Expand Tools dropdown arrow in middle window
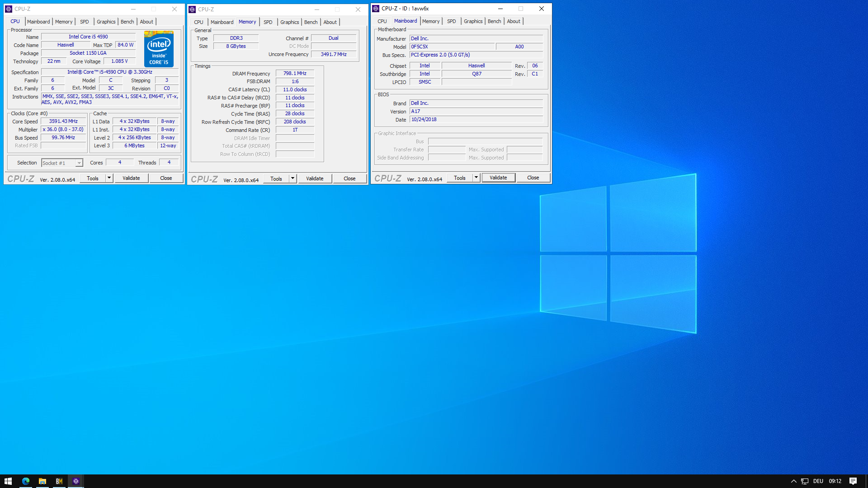Screen dimensions: 868x488 [x=292, y=179]
